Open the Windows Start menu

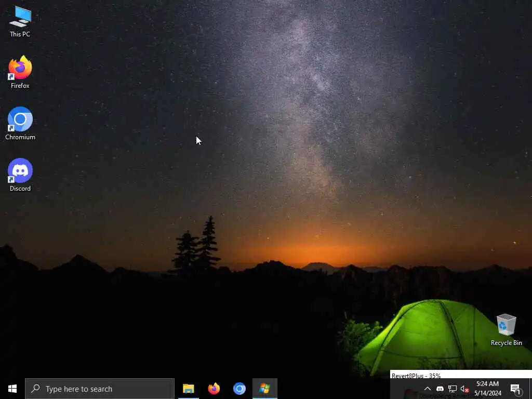(12, 389)
